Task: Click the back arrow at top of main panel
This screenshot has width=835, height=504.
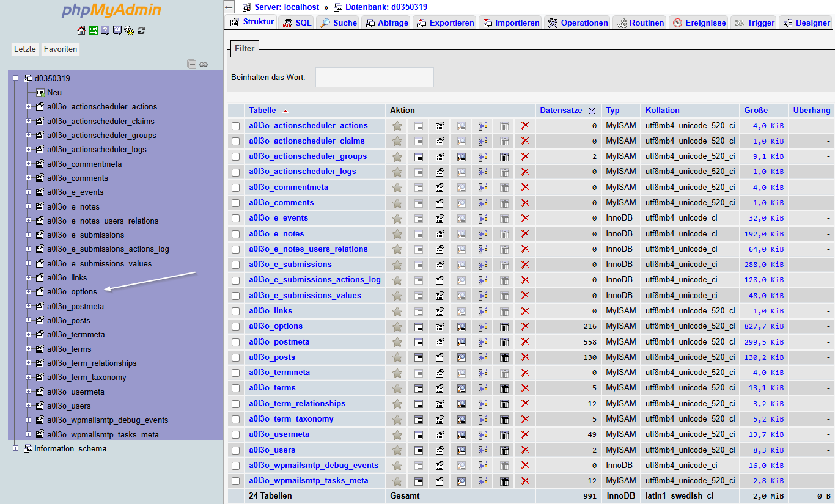Action: [x=229, y=7]
